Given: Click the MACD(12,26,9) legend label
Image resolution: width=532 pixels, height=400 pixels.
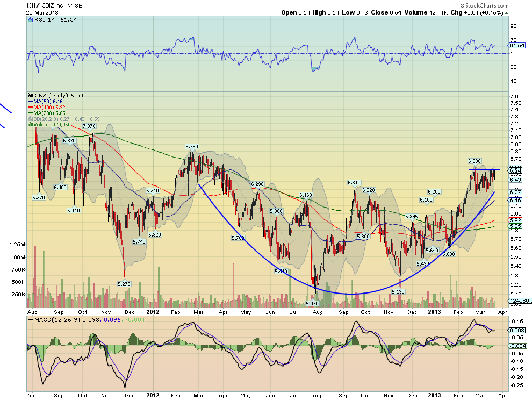Looking at the screenshot, I should [x=57, y=319].
